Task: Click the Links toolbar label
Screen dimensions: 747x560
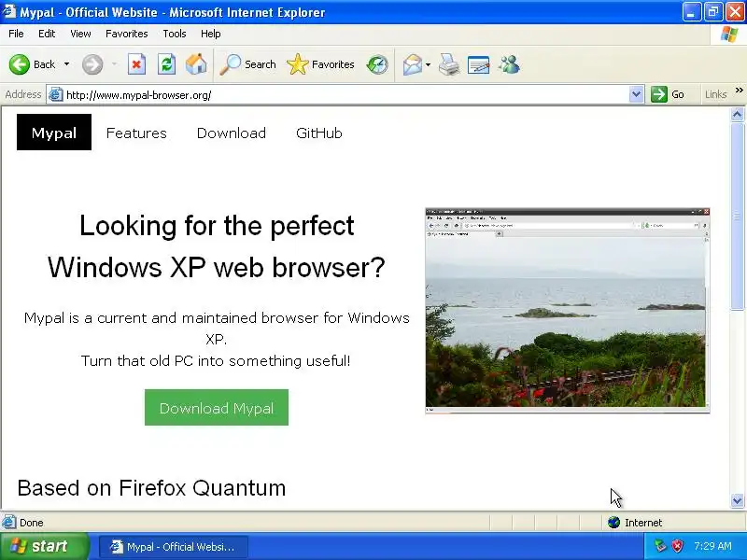Action: (715, 94)
